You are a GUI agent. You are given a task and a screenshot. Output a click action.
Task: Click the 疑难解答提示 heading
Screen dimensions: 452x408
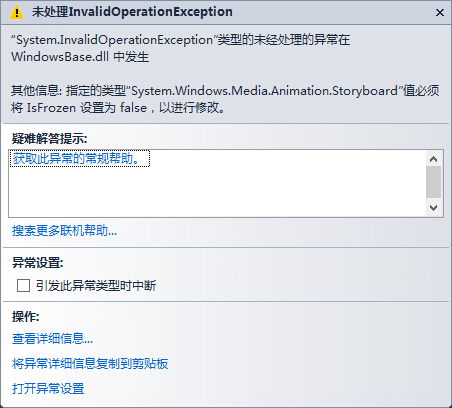click(x=49, y=138)
